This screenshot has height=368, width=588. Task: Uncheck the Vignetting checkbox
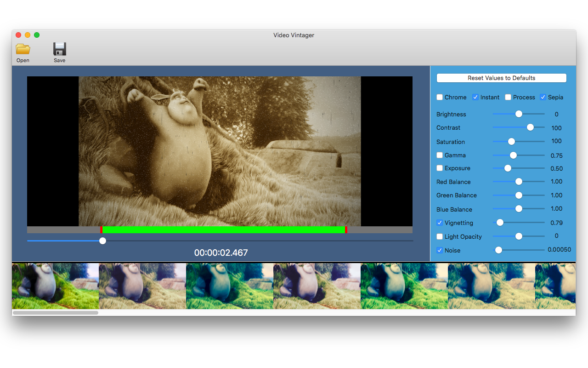(440, 223)
